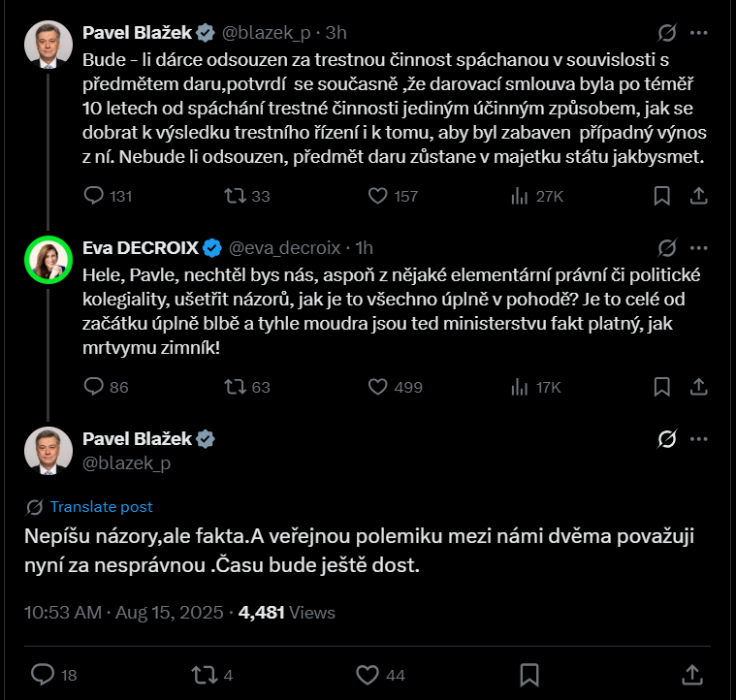
Task: Click Translate post link
Action: tap(101, 506)
